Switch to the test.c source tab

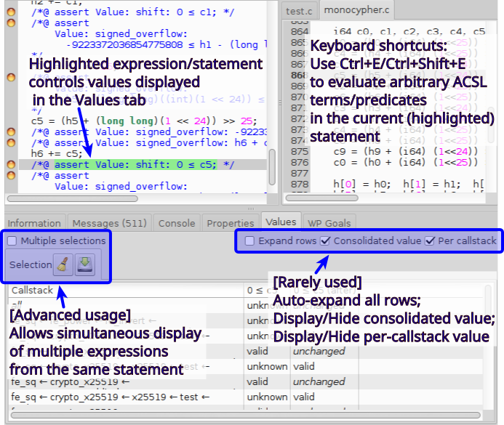pyautogui.click(x=299, y=11)
